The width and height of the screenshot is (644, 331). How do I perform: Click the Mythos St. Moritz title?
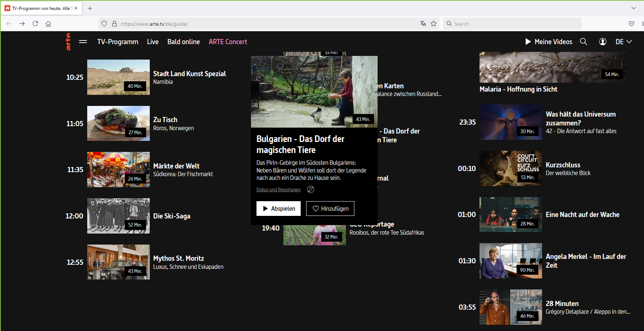[x=178, y=258]
